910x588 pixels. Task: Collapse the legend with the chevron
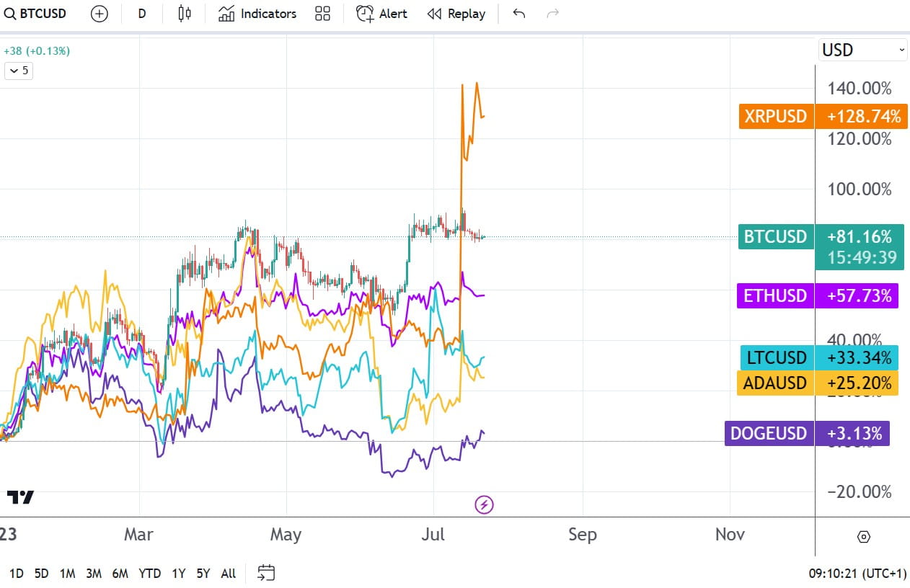click(17, 71)
